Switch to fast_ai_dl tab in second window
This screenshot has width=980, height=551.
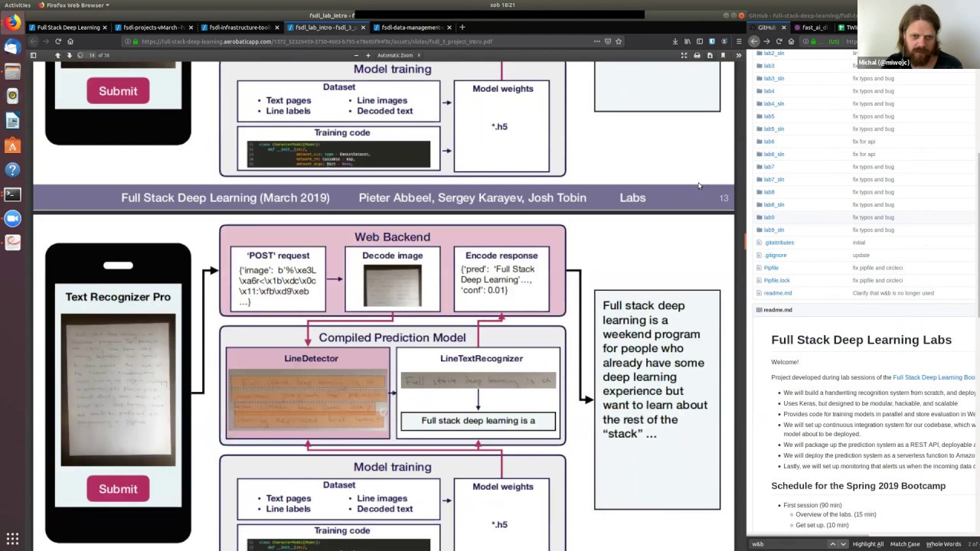(x=814, y=28)
